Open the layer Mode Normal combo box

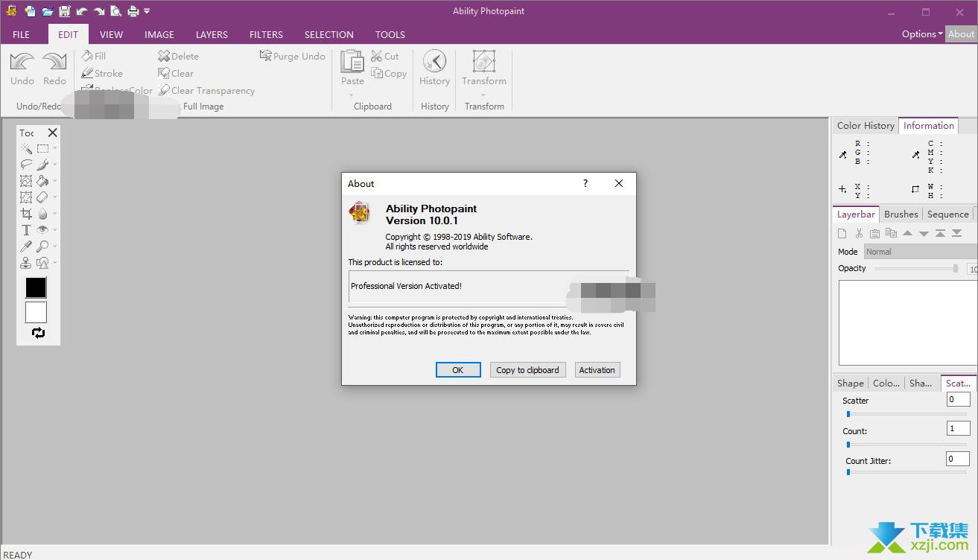pyautogui.click(x=921, y=252)
